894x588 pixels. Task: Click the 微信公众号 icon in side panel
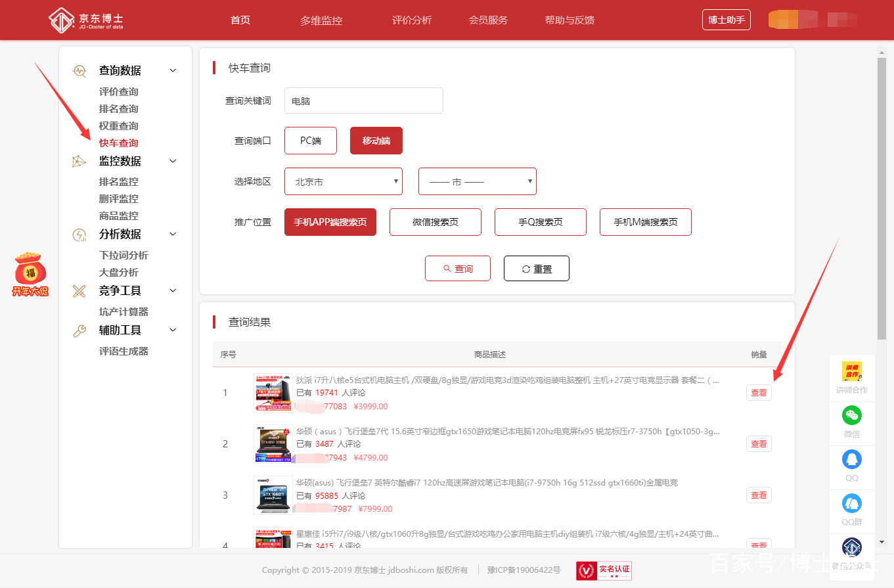coord(852,547)
